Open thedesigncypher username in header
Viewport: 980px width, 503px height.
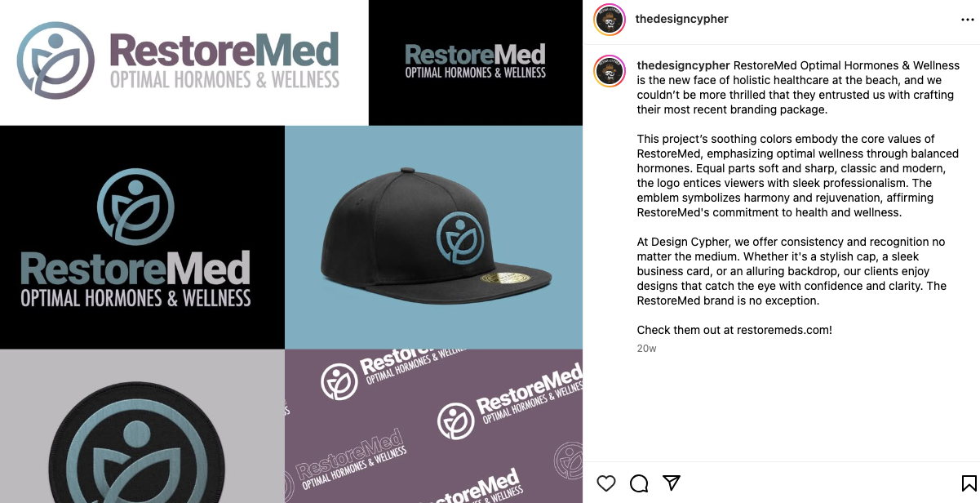681,19
